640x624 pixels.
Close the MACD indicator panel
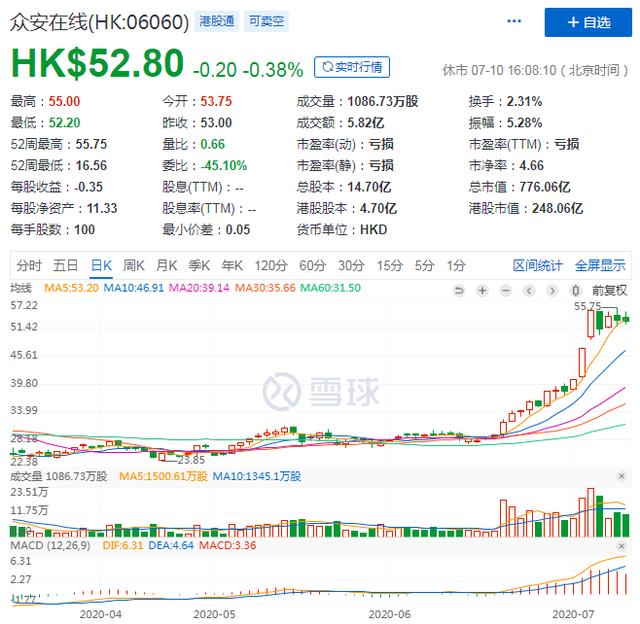click(x=621, y=546)
